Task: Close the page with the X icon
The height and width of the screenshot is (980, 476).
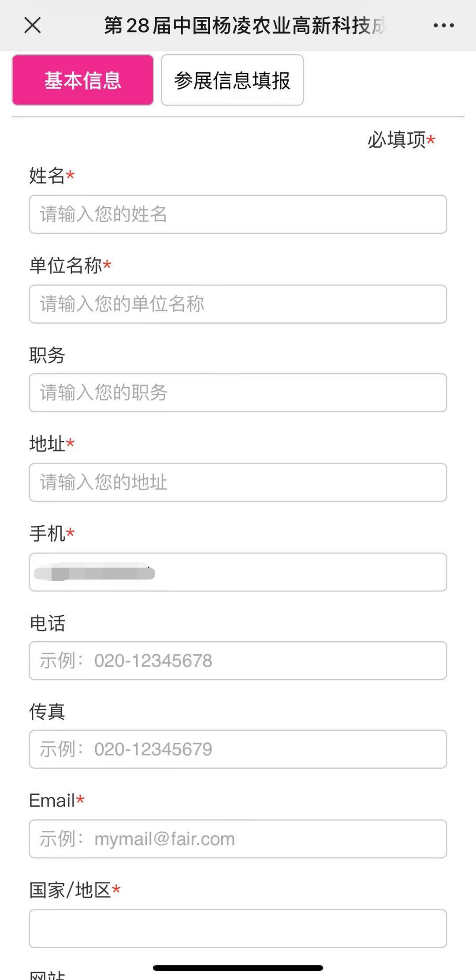Action: pyautogui.click(x=33, y=25)
